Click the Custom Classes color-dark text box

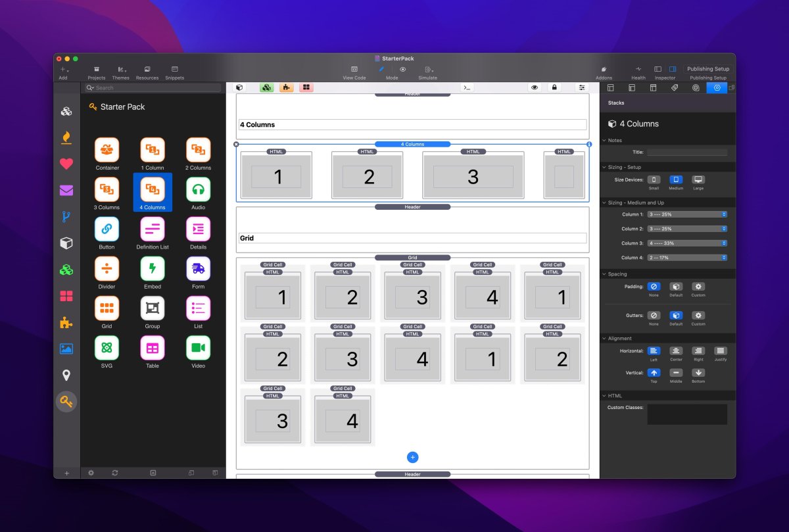(687, 414)
